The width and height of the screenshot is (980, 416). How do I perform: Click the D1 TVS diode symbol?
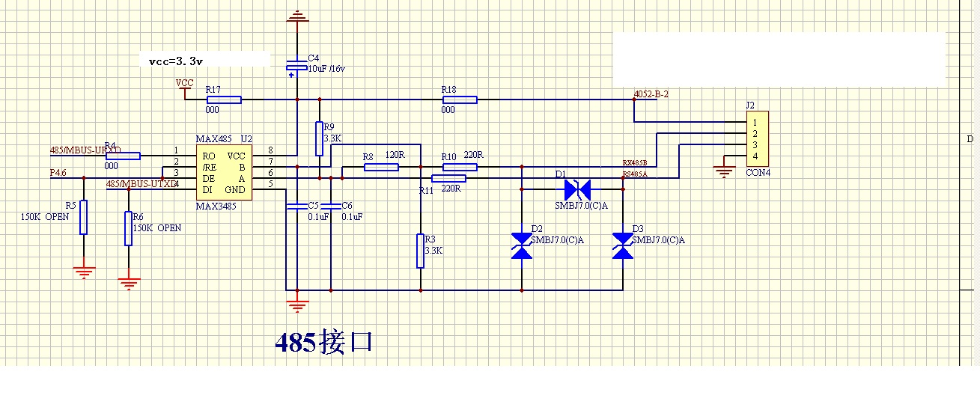coord(577,190)
